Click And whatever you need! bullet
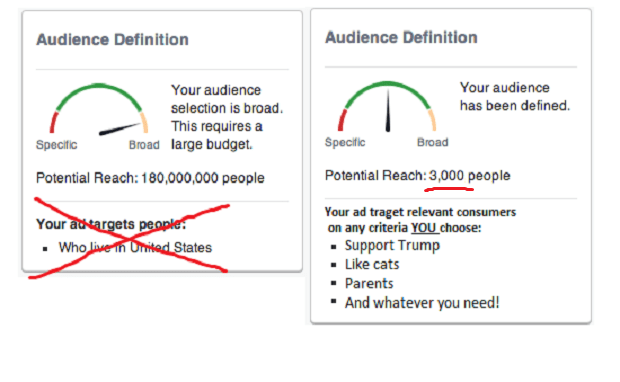This screenshot has height=382, width=620. (422, 303)
